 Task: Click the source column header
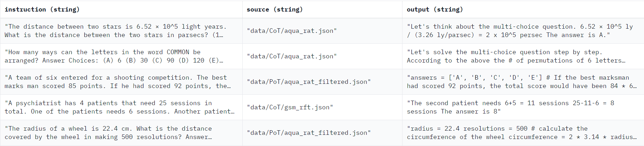[x=274, y=9]
